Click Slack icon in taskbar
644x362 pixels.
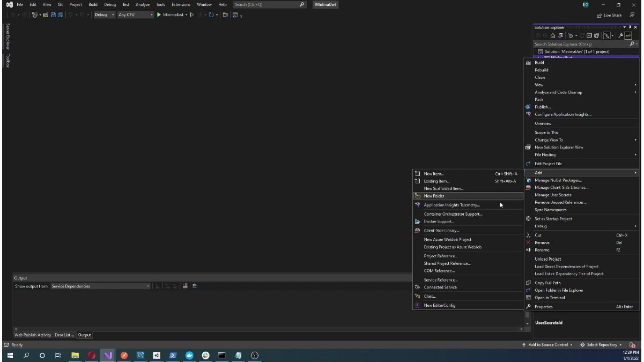coord(205,355)
